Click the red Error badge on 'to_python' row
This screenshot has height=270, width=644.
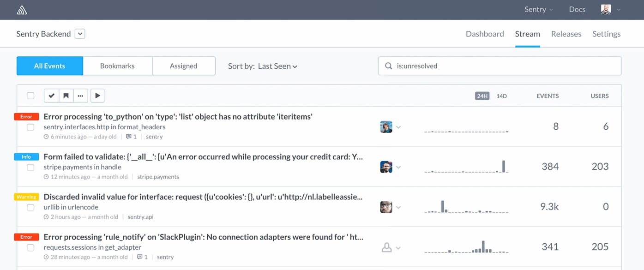click(x=26, y=117)
